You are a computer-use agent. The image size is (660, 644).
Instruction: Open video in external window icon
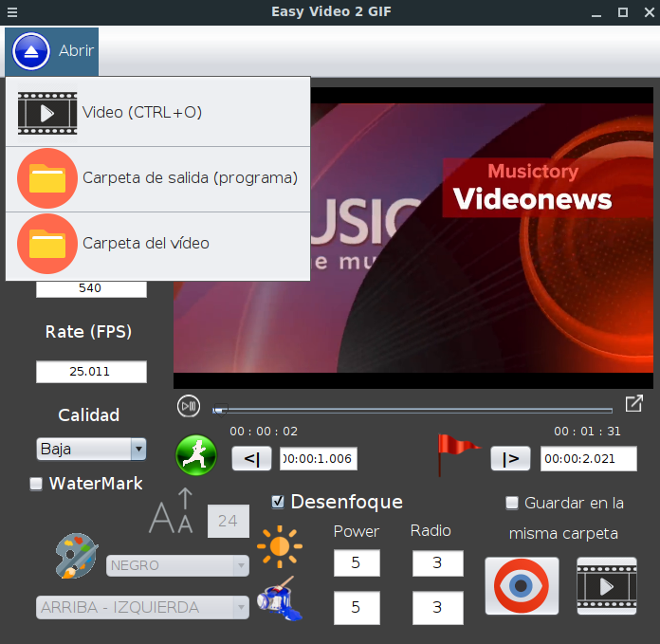[633, 403]
